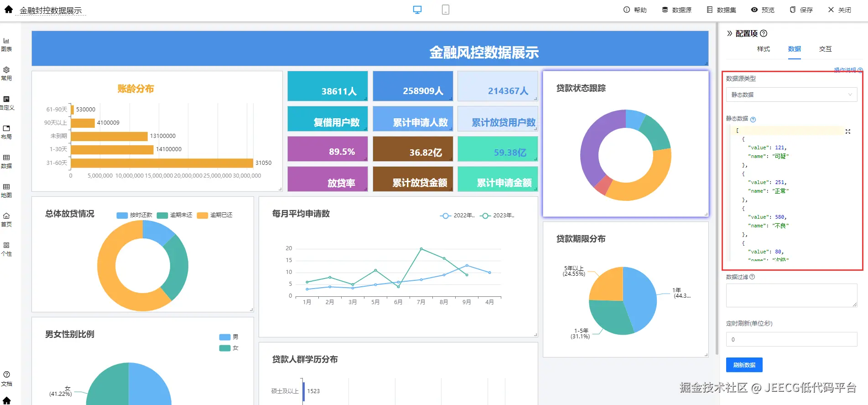Switch to the 样式 tab
The height and width of the screenshot is (405, 868).
[764, 49]
